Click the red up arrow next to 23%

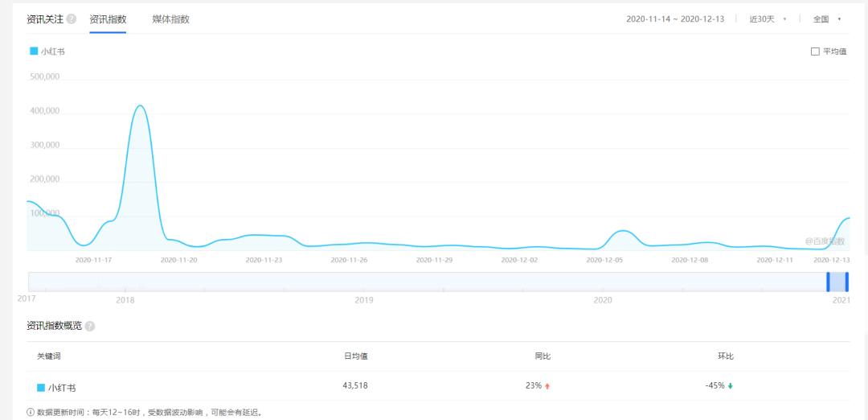547,386
